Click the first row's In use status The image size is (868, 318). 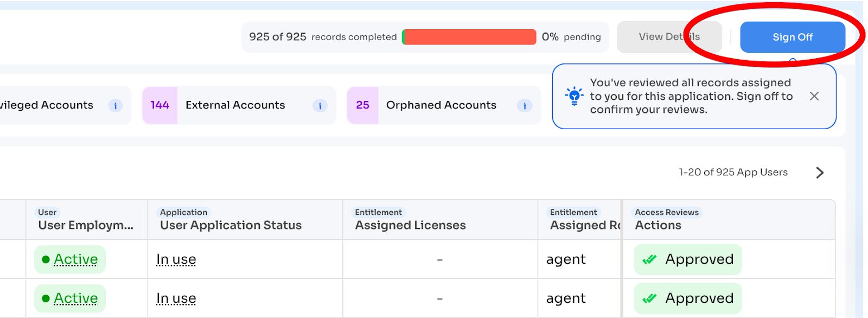[176, 259]
